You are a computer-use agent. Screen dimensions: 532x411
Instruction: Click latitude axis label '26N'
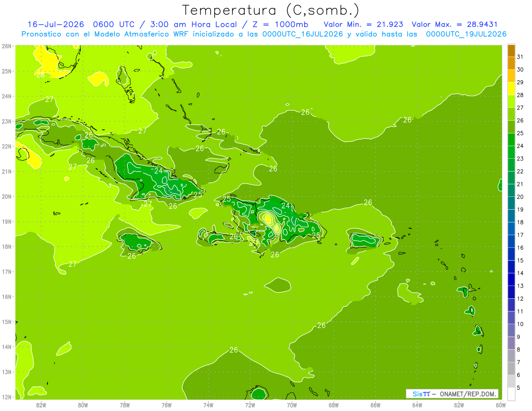(6, 46)
